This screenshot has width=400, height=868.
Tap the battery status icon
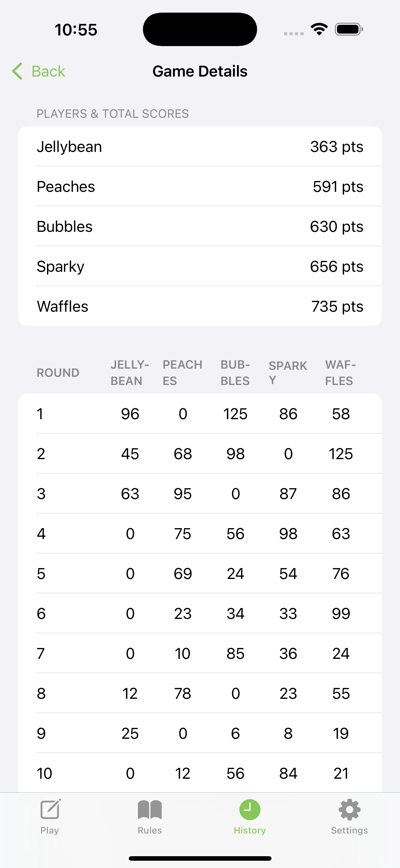pyautogui.click(x=349, y=29)
